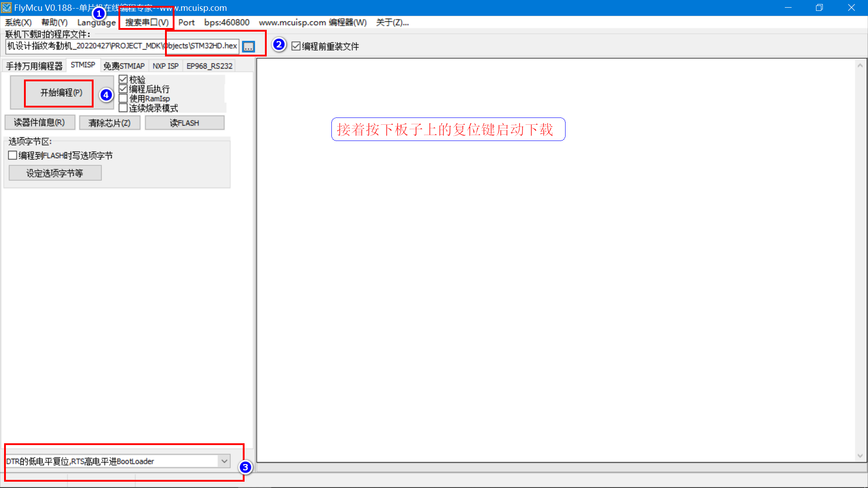Screen dimensions: 868x488
Task: Open the 搜索串口(V) serial port search menu
Action: [146, 22]
